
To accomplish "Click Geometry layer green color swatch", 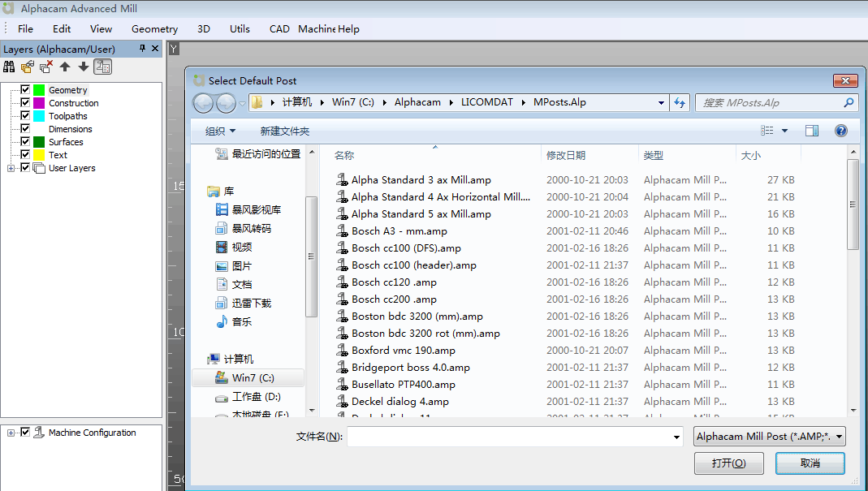I will (x=39, y=89).
